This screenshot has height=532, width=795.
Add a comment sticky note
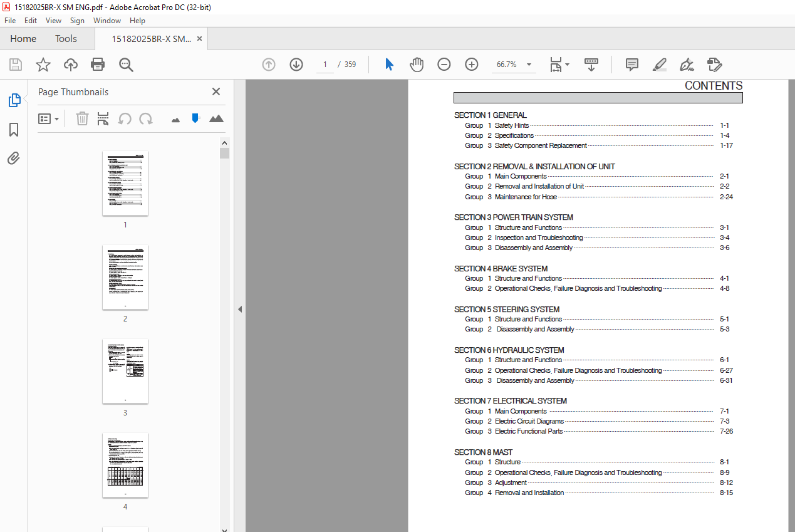[x=632, y=65]
